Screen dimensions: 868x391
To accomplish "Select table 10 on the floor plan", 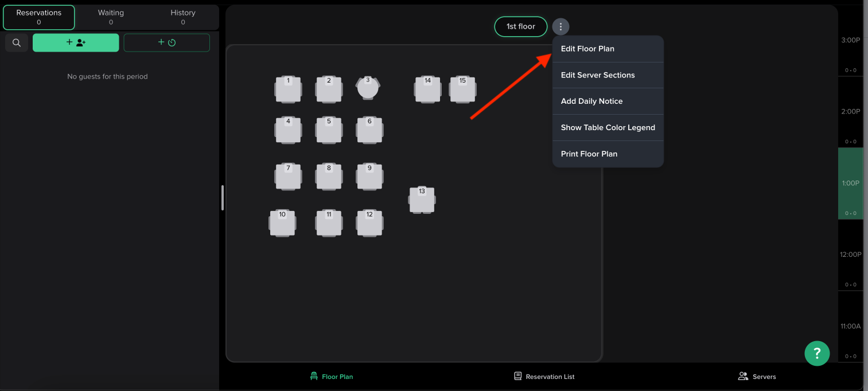I will tap(282, 223).
